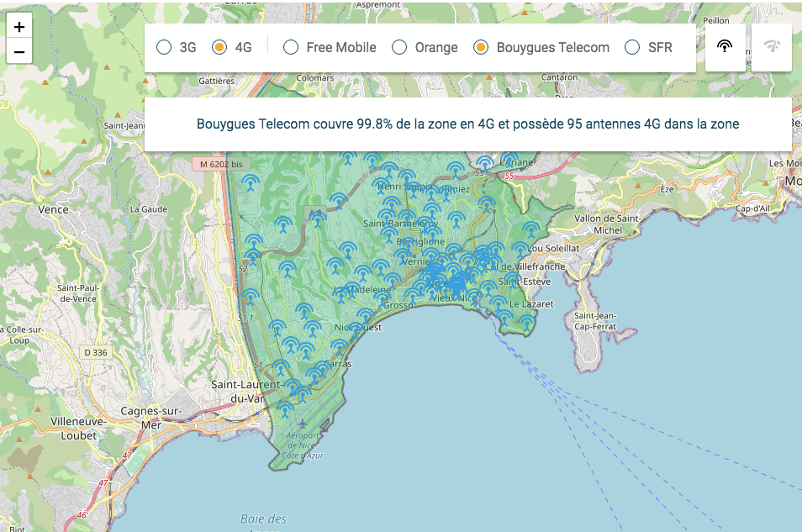Select Free Mobile as operator
This screenshot has width=802, height=532.
(291, 48)
